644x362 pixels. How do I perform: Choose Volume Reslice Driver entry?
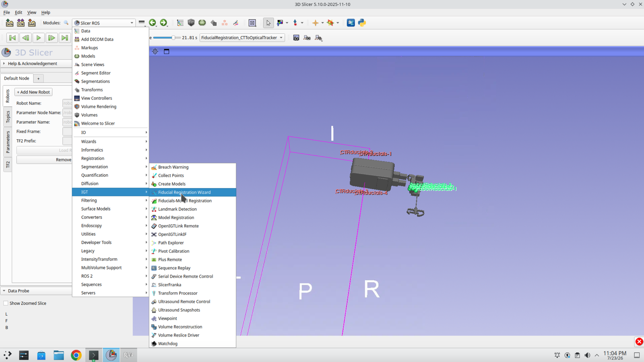pyautogui.click(x=192, y=335)
